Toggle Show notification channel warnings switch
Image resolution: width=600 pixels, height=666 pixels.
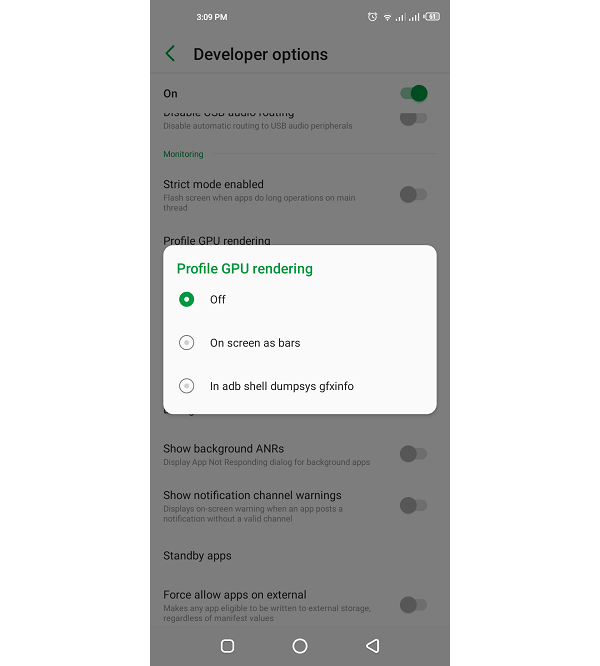pyautogui.click(x=414, y=505)
